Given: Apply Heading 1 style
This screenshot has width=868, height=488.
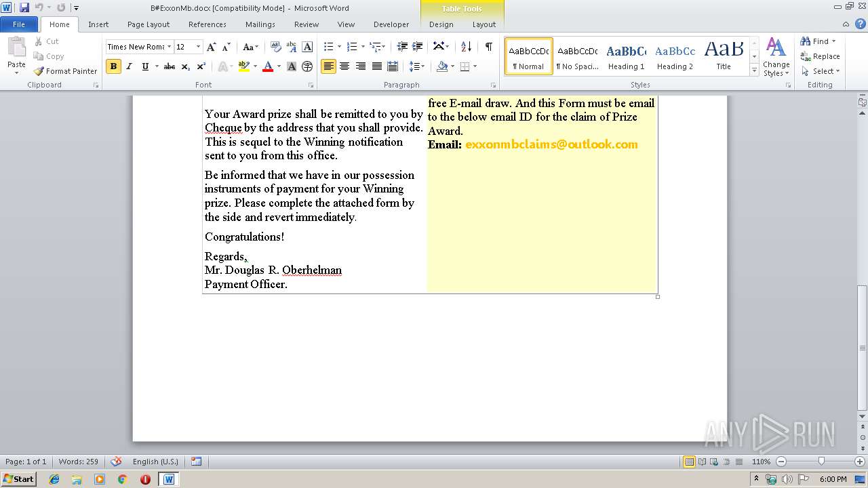Looking at the screenshot, I should point(626,56).
